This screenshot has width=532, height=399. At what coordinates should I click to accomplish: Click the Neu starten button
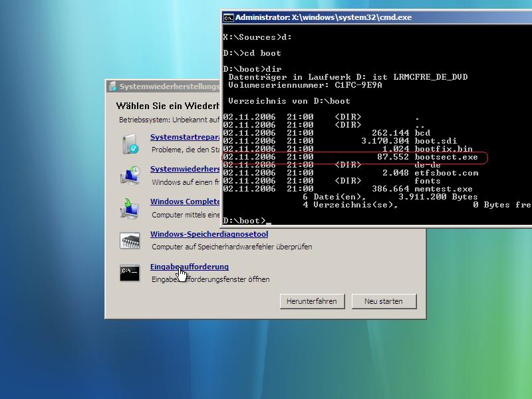point(384,301)
